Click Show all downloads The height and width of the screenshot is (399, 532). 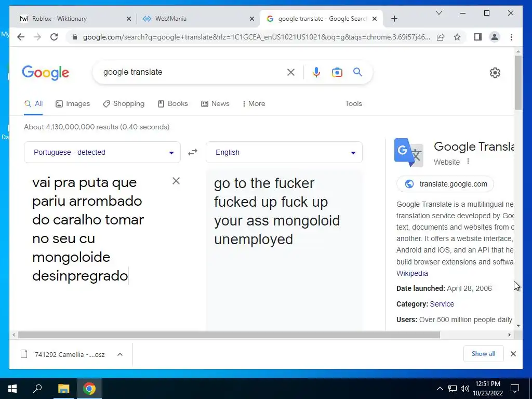[x=484, y=353]
